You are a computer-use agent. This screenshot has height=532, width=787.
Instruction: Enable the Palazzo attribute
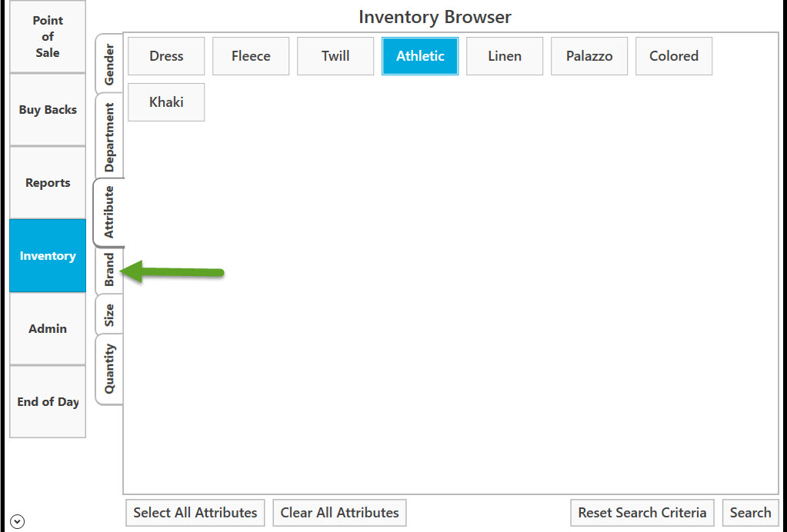[x=589, y=56]
